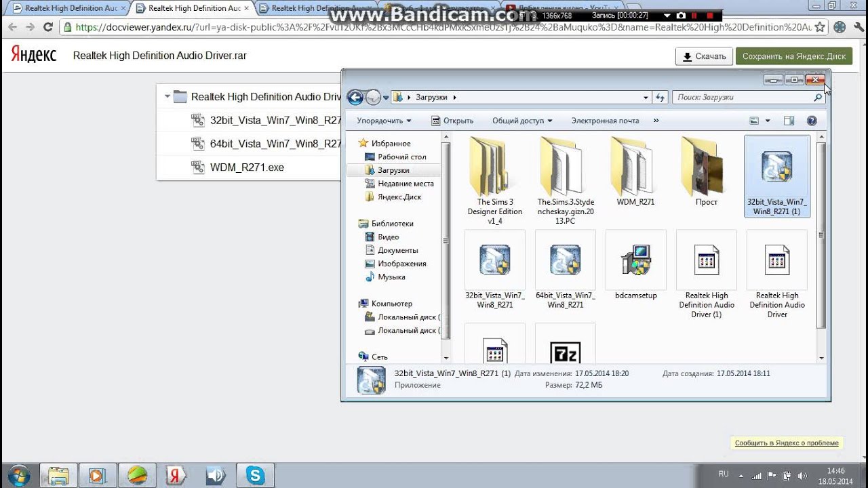The height and width of the screenshot is (488, 868).
Task: Click the browser back arrow
Action: click(12, 27)
